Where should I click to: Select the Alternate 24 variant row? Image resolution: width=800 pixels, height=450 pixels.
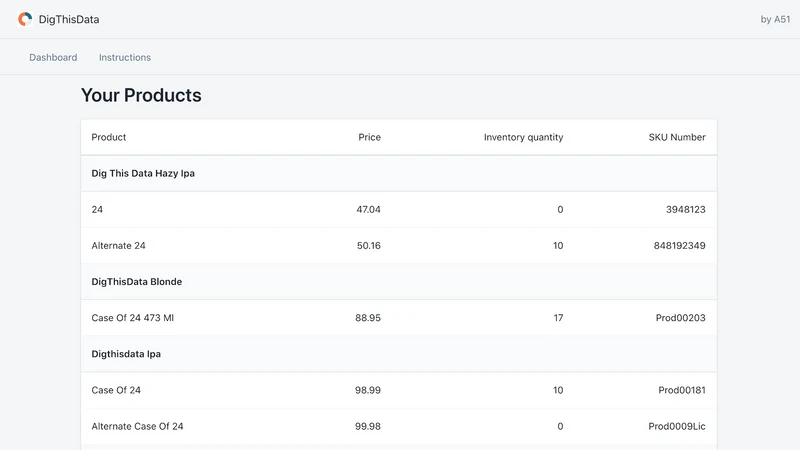pos(399,245)
